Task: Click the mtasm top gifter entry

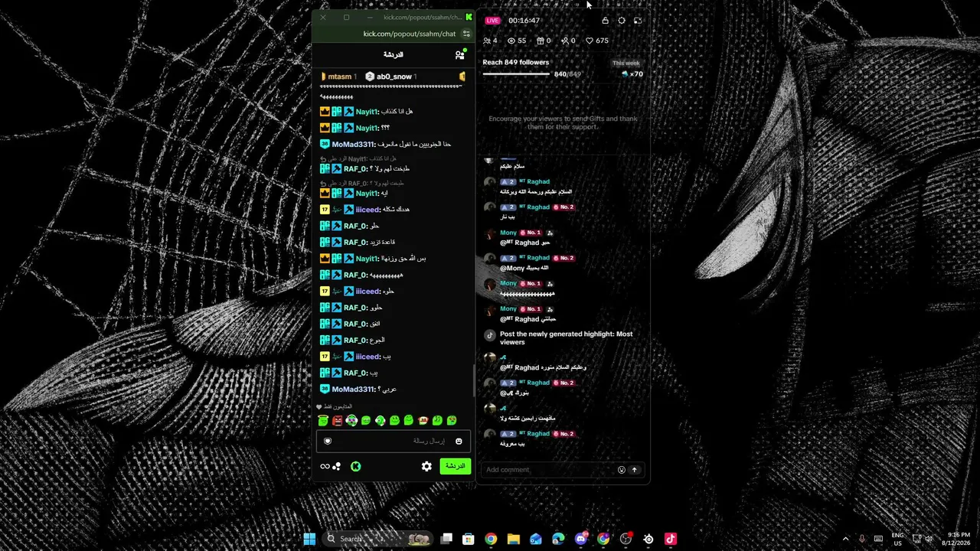Action: (x=338, y=77)
